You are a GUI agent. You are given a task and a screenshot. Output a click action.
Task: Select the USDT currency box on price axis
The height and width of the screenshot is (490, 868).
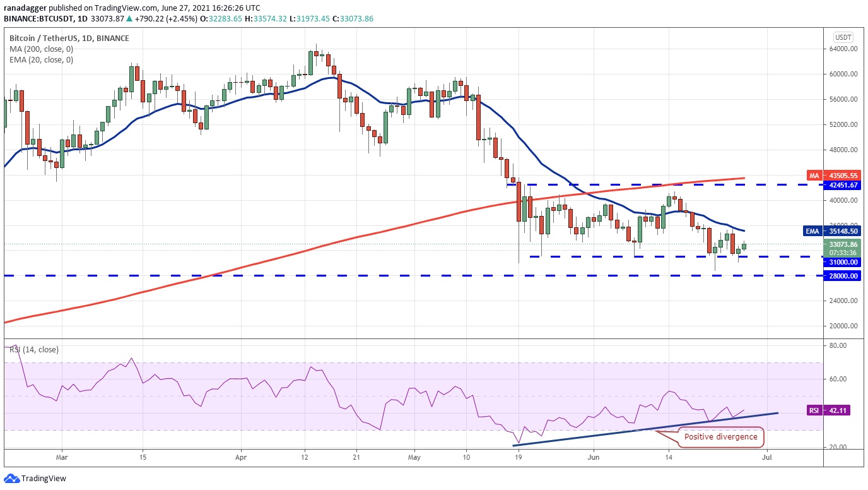(843, 37)
